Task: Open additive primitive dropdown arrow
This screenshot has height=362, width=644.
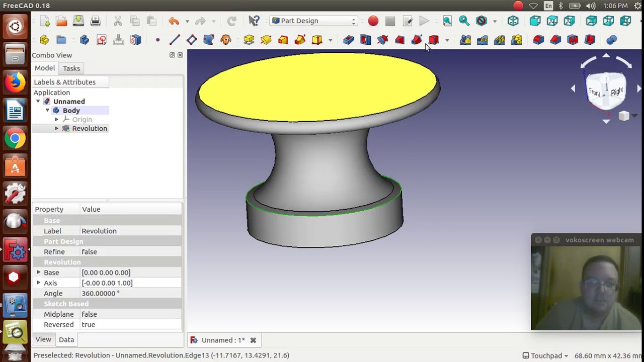Action: [330, 40]
